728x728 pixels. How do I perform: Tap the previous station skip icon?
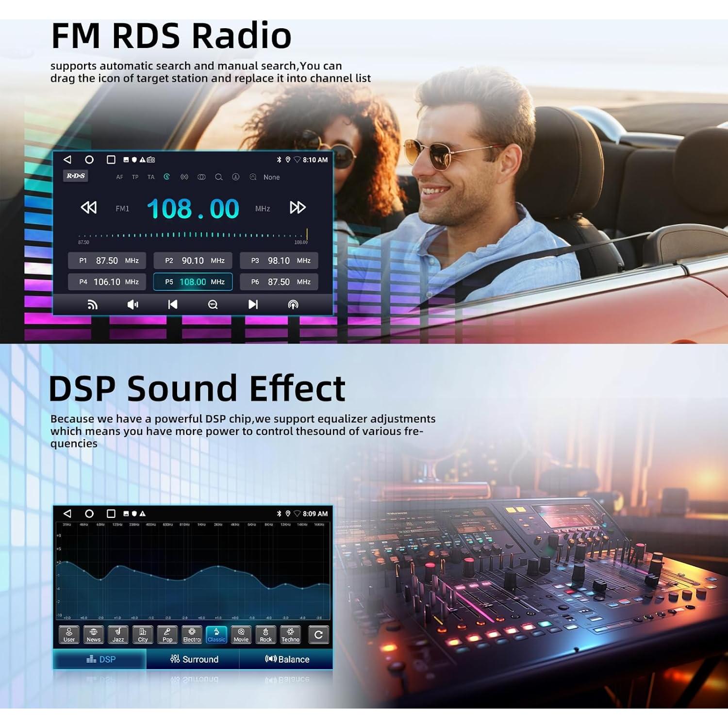point(172,304)
